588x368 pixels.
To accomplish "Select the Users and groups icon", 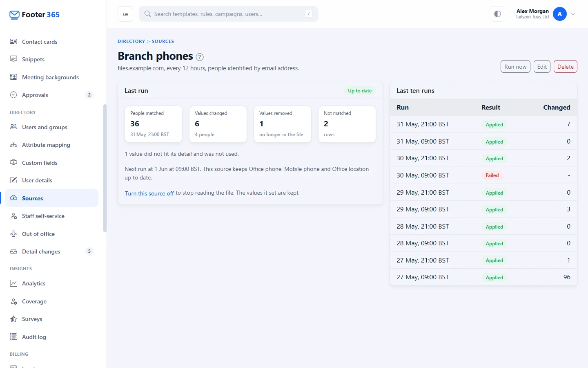I will pos(13,127).
